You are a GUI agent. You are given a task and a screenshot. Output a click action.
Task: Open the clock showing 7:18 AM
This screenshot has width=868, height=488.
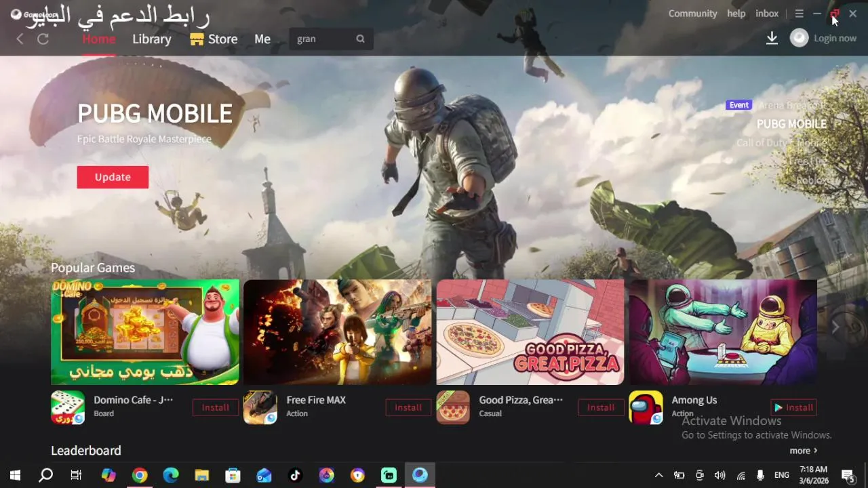coord(813,475)
